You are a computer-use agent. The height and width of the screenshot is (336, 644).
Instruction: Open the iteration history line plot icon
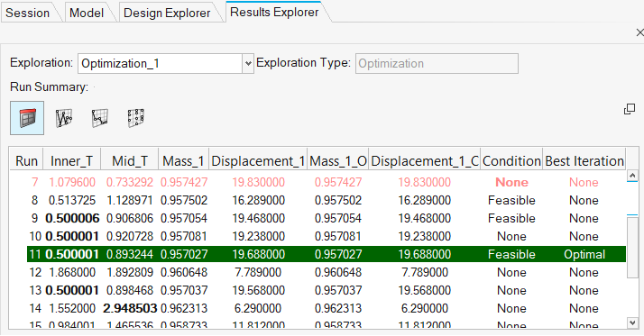(100, 118)
